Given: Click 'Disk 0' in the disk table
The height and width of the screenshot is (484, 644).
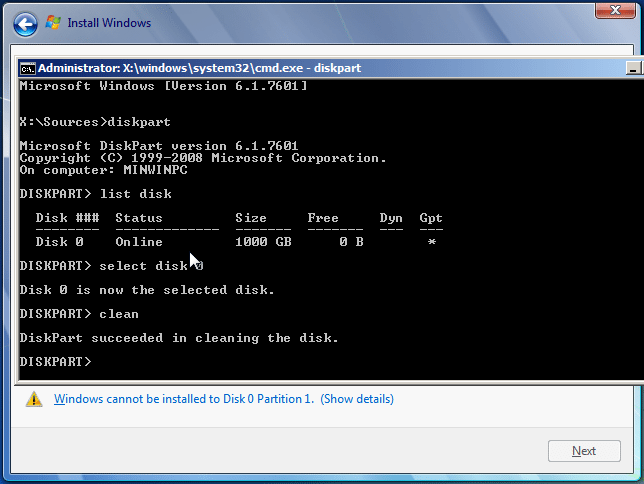Looking at the screenshot, I should point(60,242).
